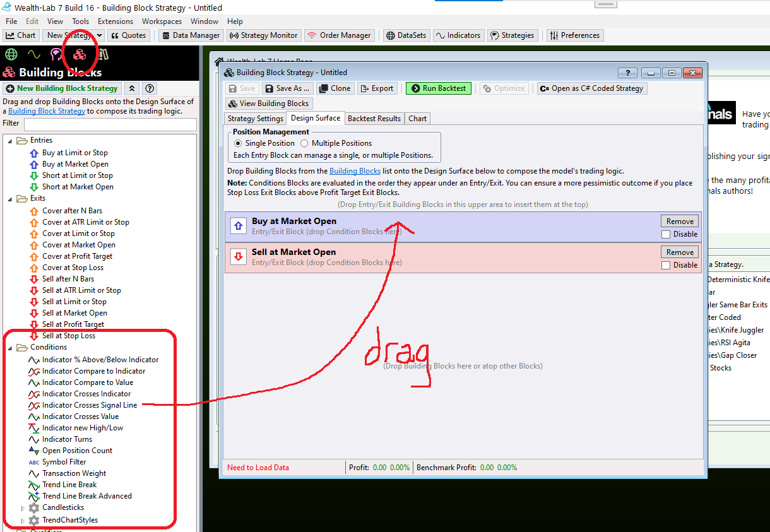770x532 pixels.
Task: Click the Export button
Action: pos(377,88)
